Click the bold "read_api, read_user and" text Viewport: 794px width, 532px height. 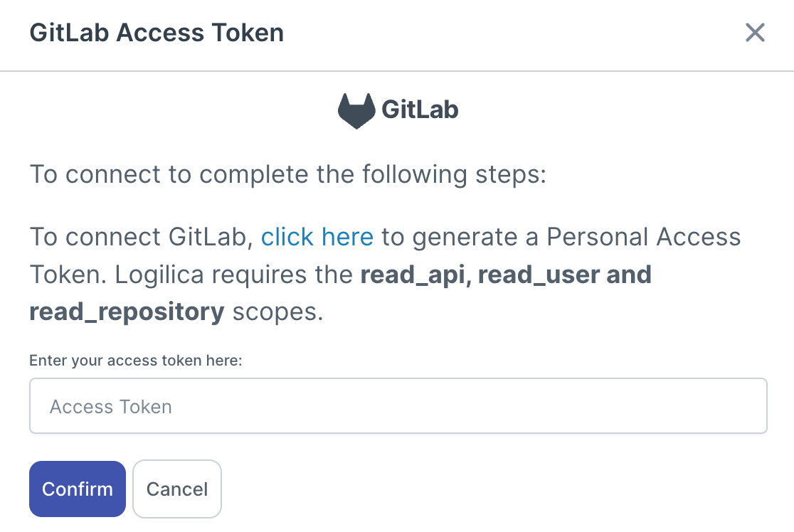506,275
